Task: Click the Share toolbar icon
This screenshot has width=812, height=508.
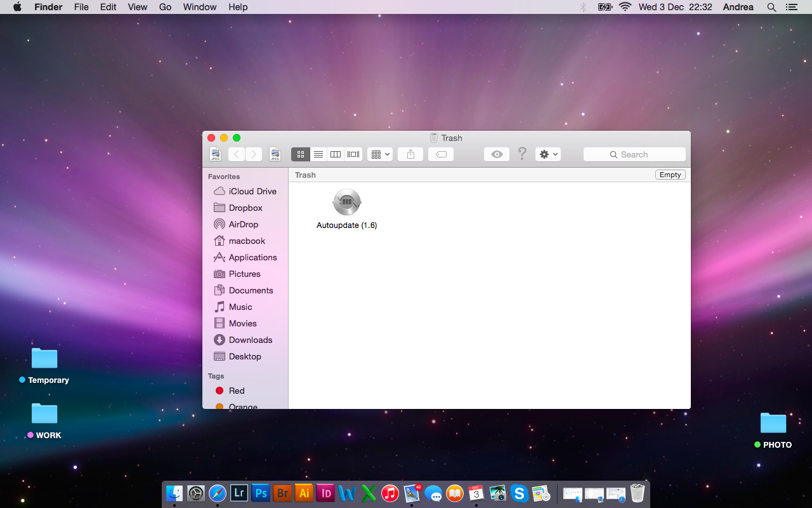Action: click(410, 154)
